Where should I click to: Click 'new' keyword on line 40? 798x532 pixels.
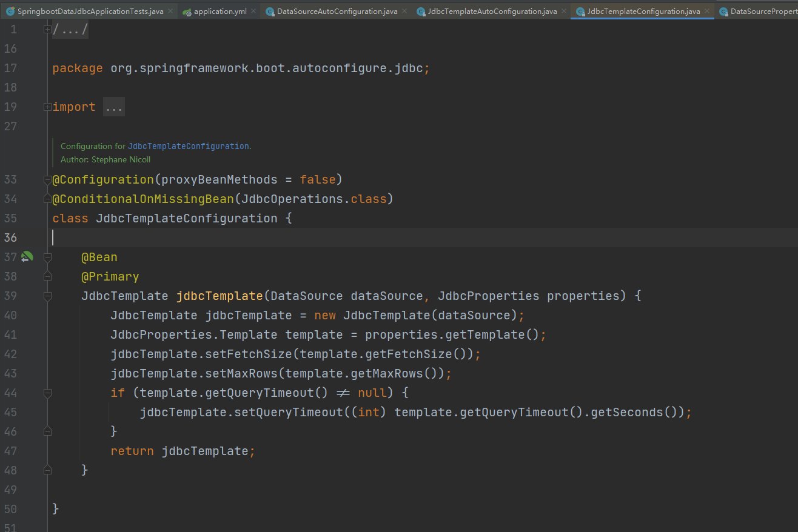pos(325,315)
